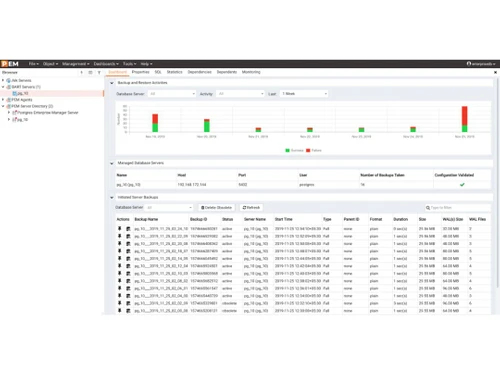
Task: Click the pin action icon for backup ending 02_24_10
Action: click(120, 229)
